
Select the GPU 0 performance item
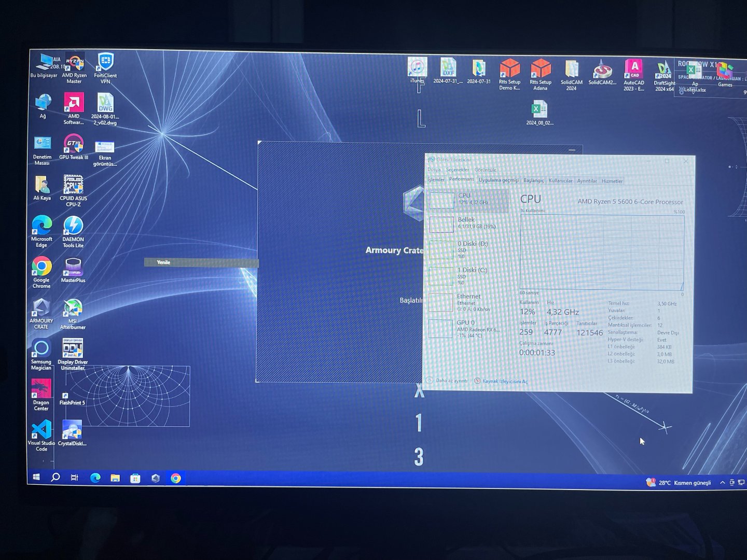coord(466,329)
